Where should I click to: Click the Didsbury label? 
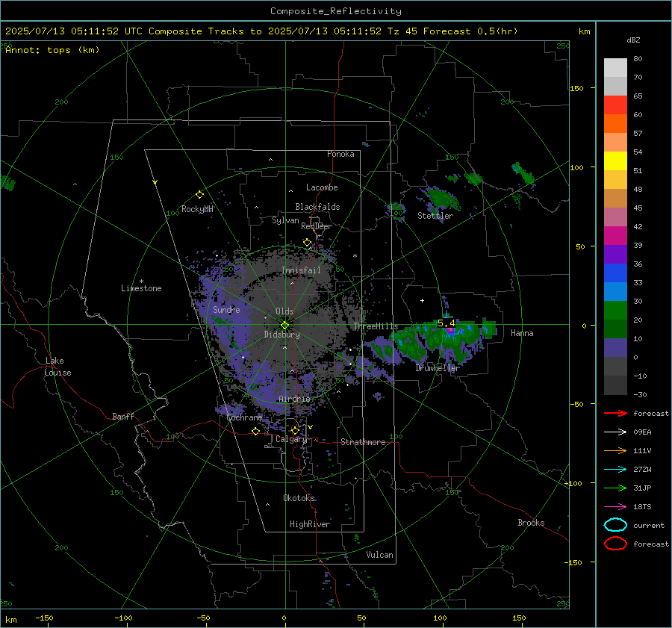click(x=281, y=335)
